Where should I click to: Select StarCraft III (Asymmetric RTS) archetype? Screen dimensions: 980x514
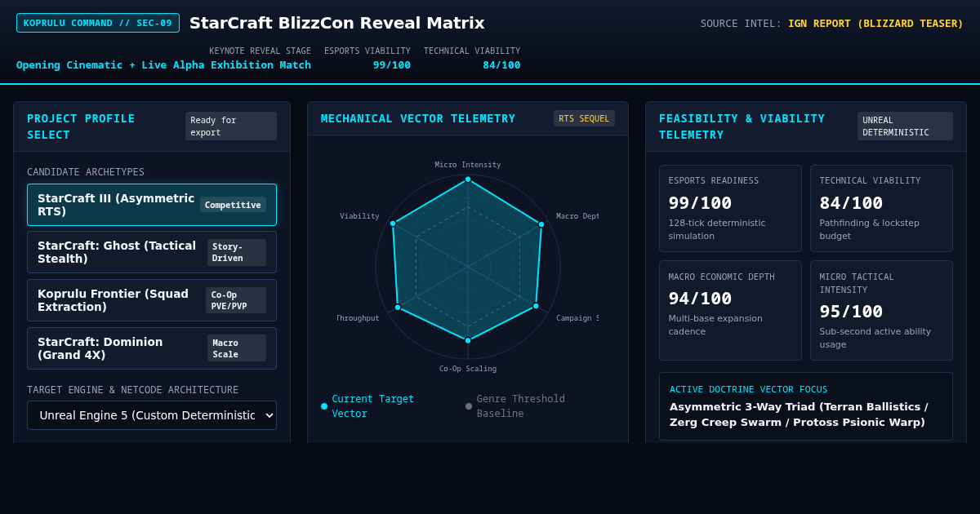(152, 205)
